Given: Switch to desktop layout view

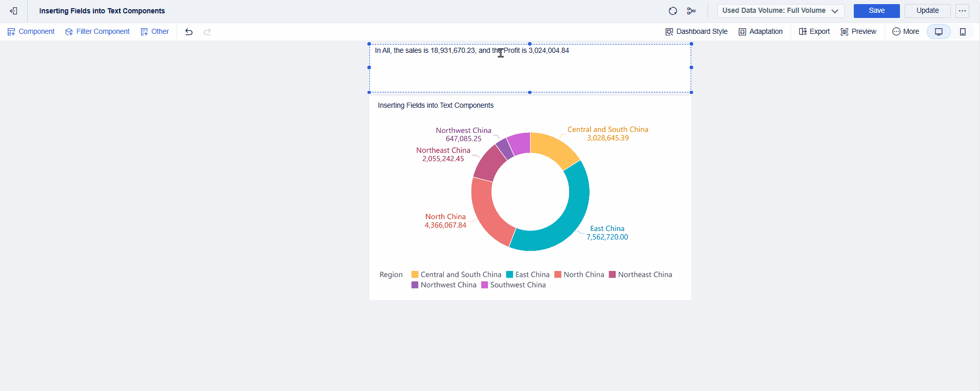Looking at the screenshot, I should (938, 32).
